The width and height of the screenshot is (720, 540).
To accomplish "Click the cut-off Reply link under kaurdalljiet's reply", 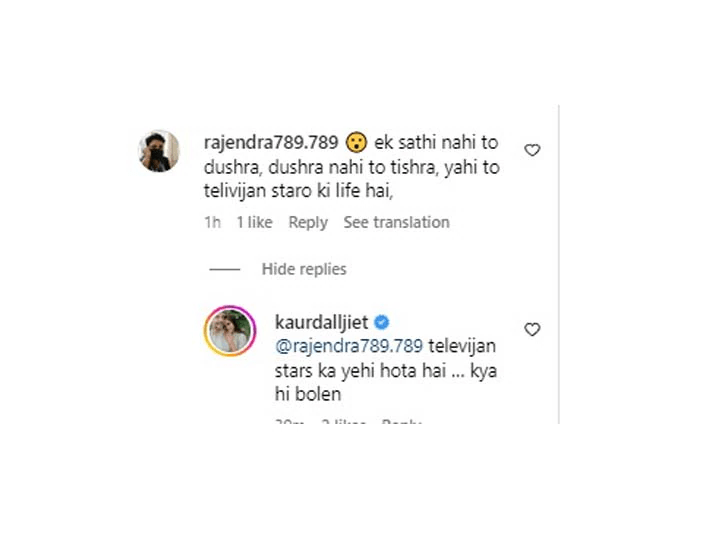I will [x=402, y=421].
